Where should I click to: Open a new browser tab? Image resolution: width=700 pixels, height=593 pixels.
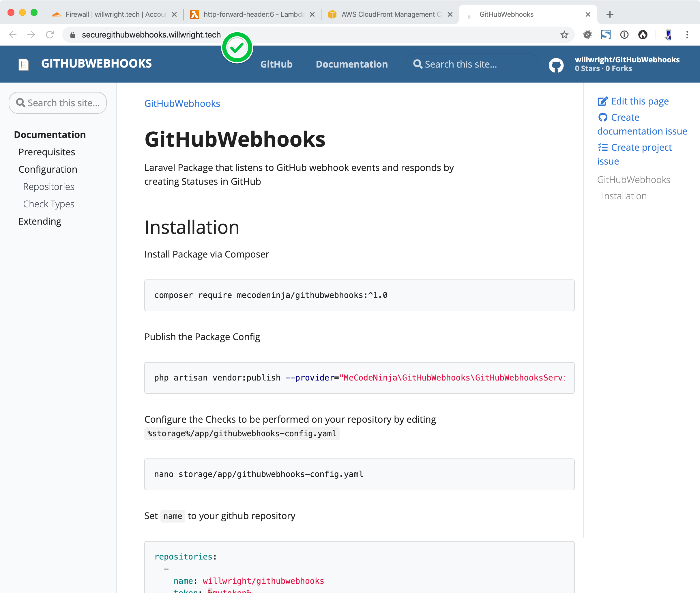click(x=610, y=14)
